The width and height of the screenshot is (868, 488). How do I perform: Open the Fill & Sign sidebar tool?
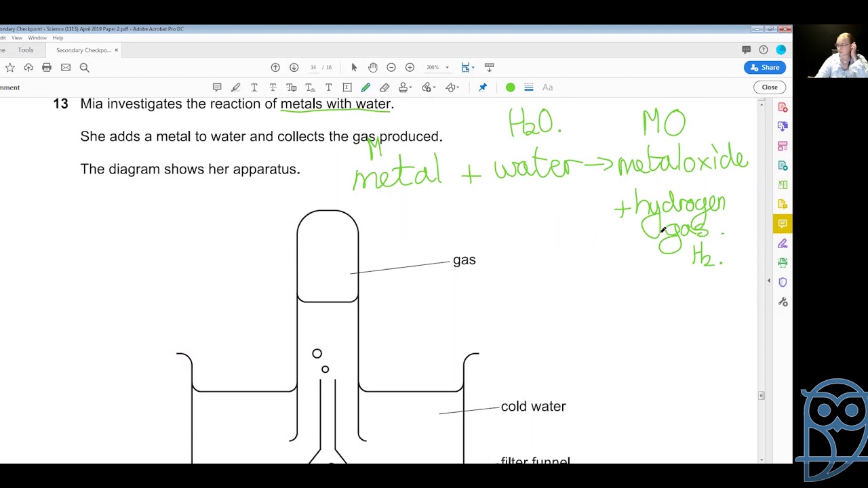tap(783, 243)
